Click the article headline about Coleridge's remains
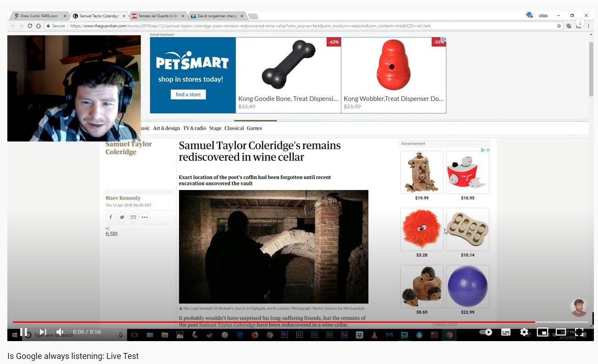Image resolution: width=598 pixels, height=364 pixels. click(x=260, y=151)
